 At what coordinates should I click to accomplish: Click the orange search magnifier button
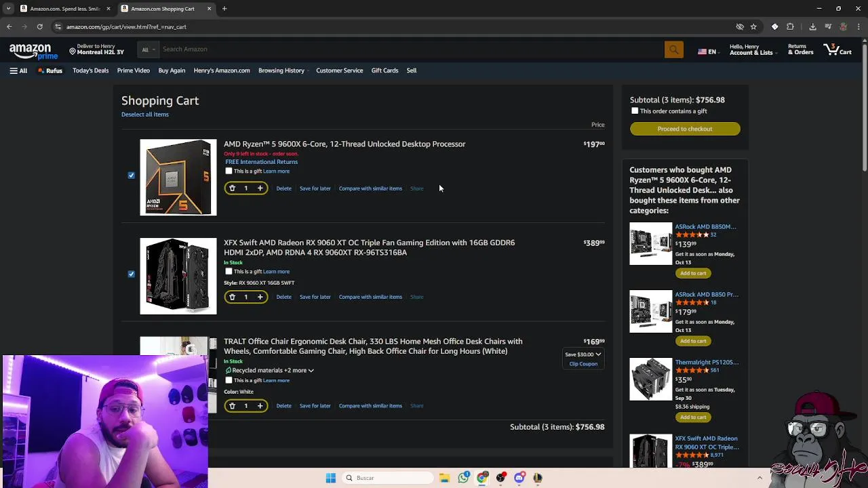pyautogui.click(x=673, y=49)
